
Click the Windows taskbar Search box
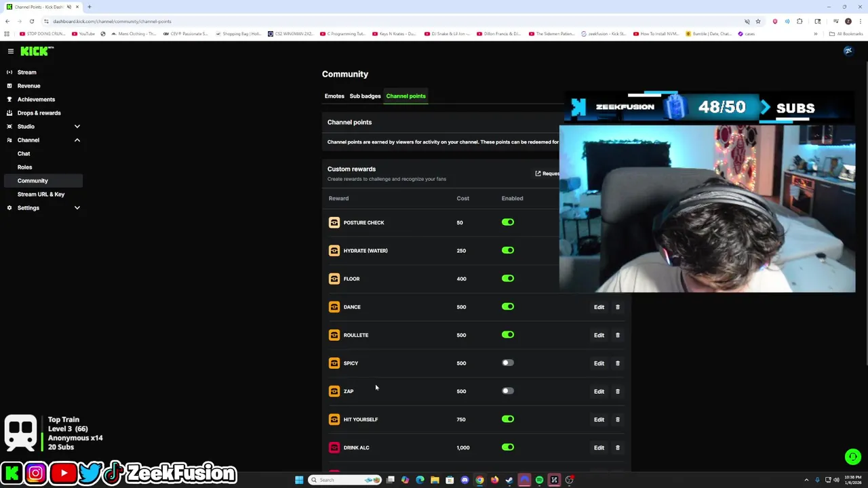click(x=346, y=480)
